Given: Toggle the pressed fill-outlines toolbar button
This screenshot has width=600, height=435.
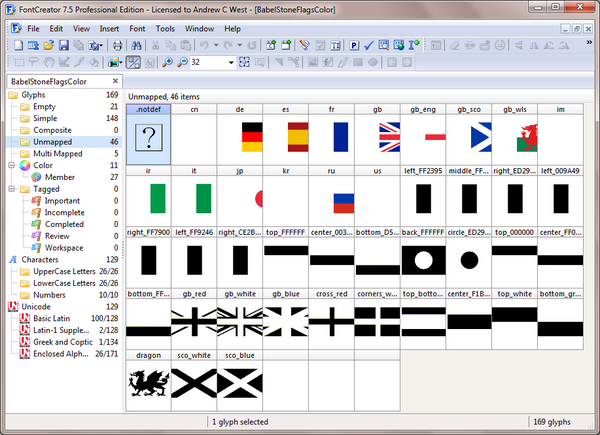Looking at the screenshot, I should pyautogui.click(x=133, y=62).
